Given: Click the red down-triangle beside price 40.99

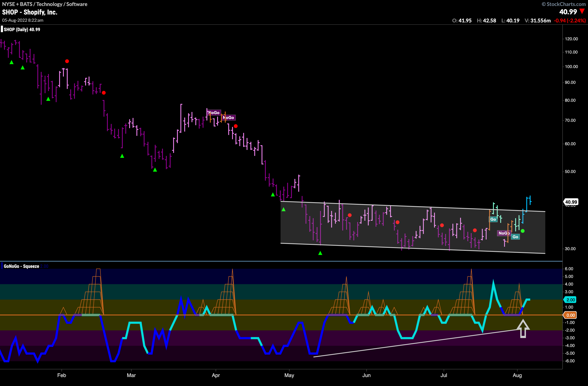Looking at the screenshot, I should [x=582, y=11].
